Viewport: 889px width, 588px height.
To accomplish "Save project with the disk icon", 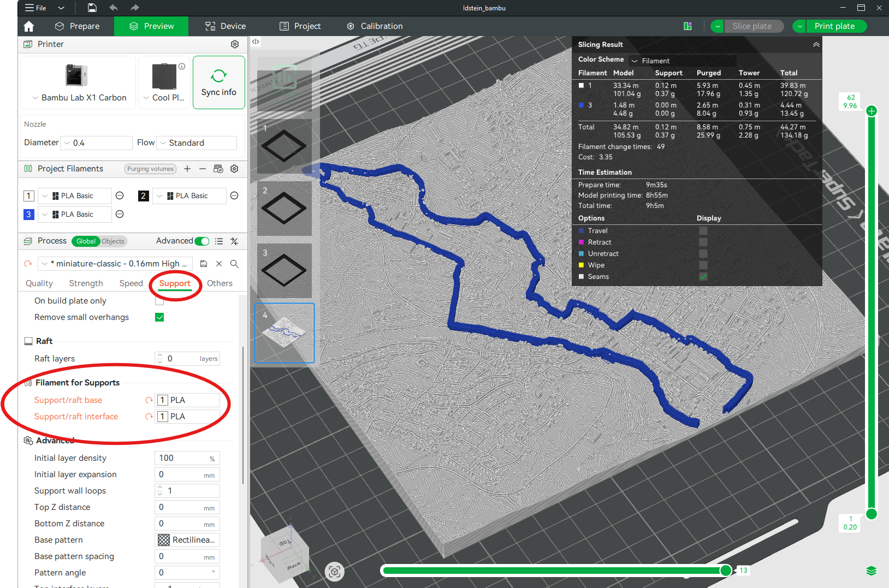I will pos(92,8).
